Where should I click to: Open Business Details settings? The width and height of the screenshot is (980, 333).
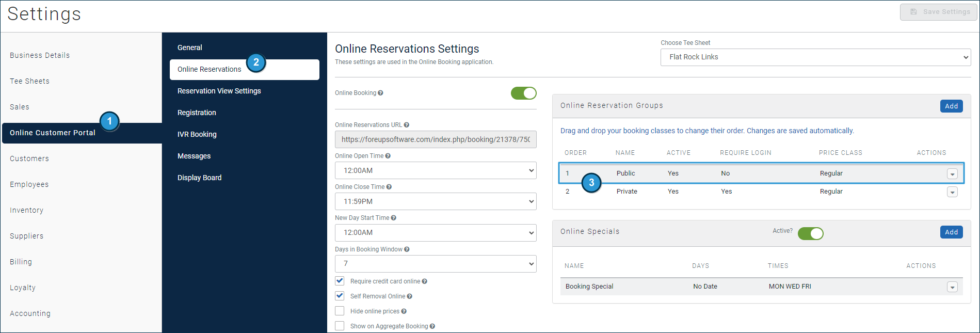click(x=40, y=55)
